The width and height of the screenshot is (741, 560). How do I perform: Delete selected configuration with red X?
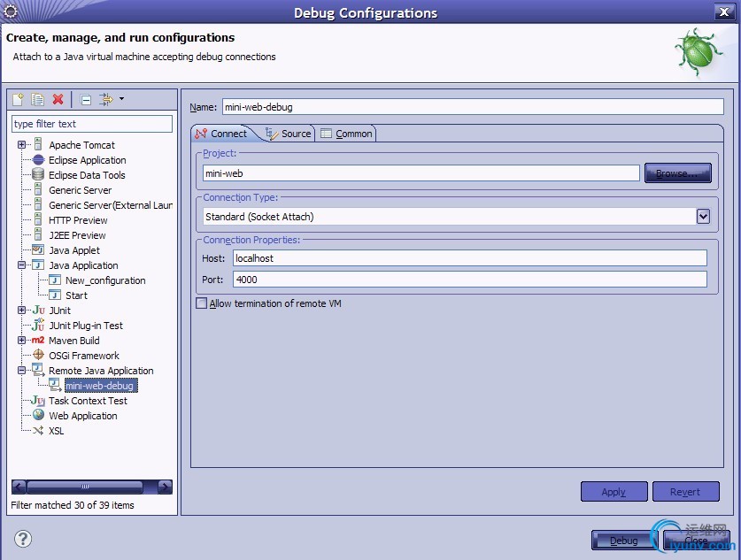pyautogui.click(x=58, y=100)
